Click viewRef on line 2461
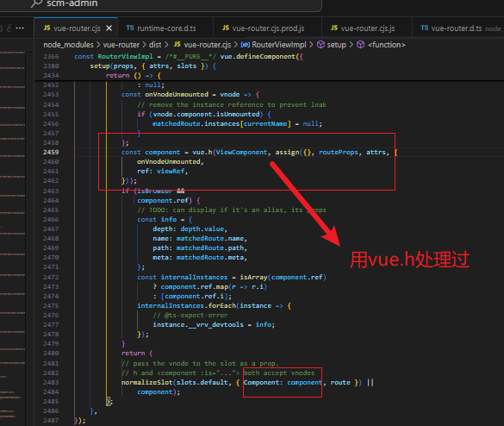Viewport: 504px width, 426px height. pyautogui.click(x=171, y=171)
